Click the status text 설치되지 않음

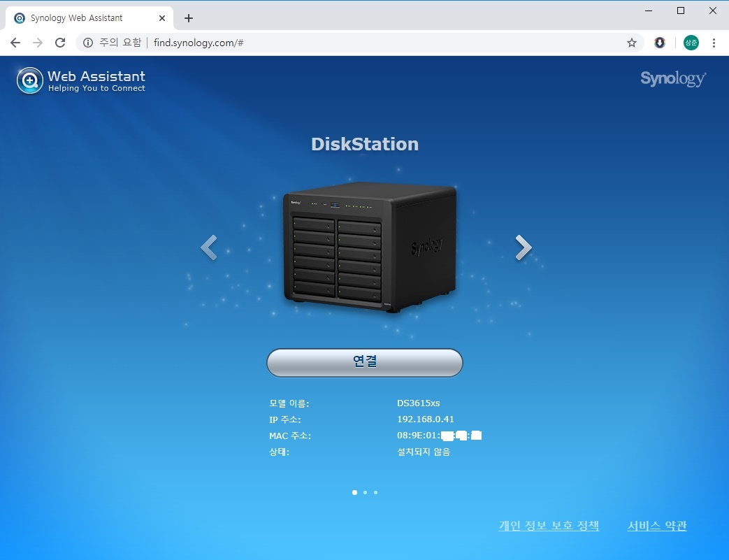click(424, 452)
